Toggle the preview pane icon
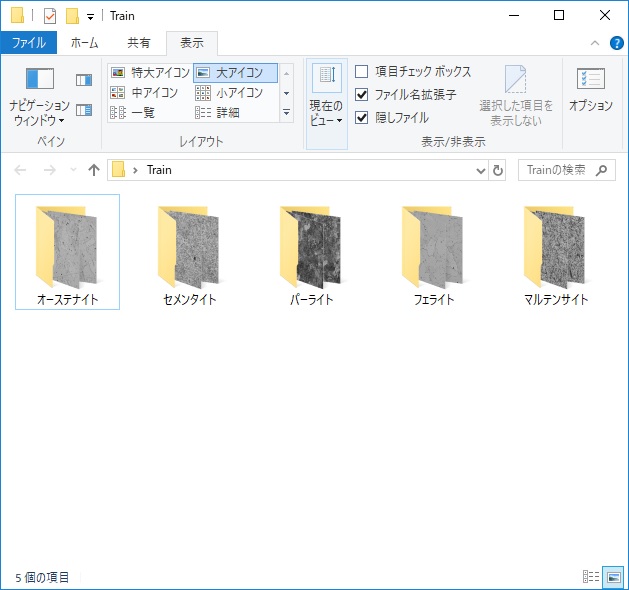The height and width of the screenshot is (590, 629). 84,80
